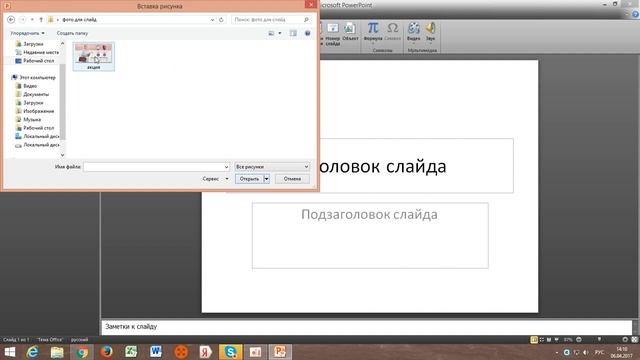This screenshot has width=640, height=360.
Task: Open Word from the taskbar
Action: tap(156, 352)
